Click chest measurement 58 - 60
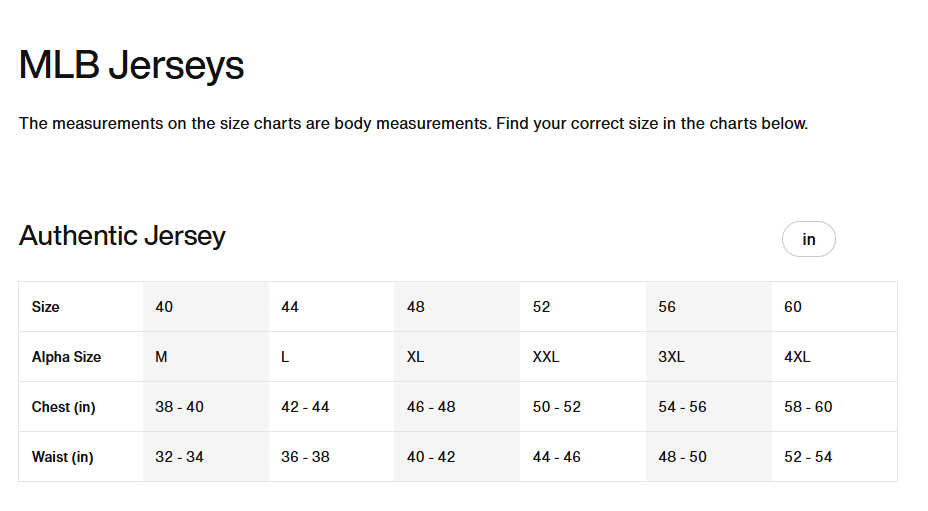Viewport: 928px width, 511px height. (x=808, y=407)
